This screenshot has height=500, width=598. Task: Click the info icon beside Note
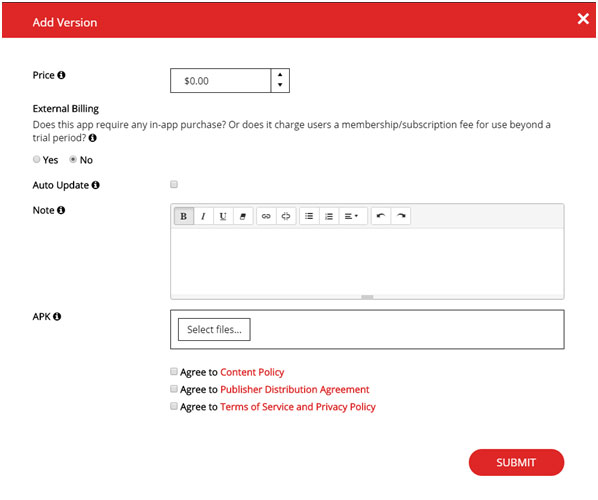61,210
